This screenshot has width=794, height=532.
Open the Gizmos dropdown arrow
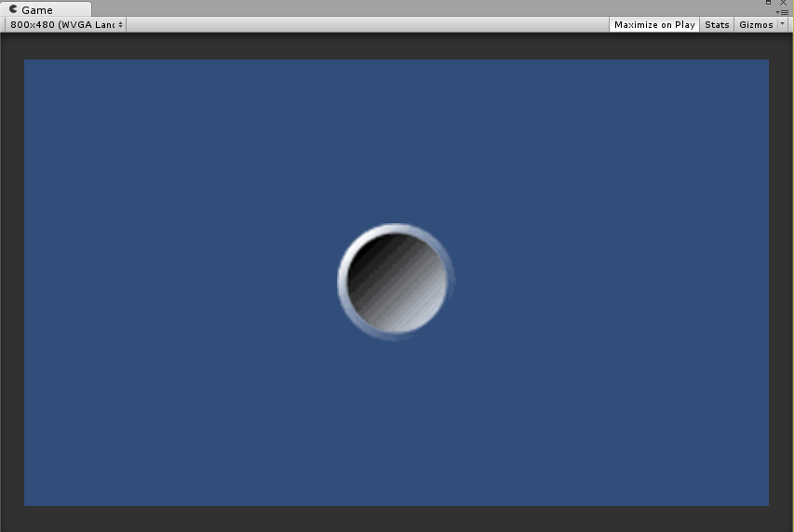pyautogui.click(x=782, y=24)
